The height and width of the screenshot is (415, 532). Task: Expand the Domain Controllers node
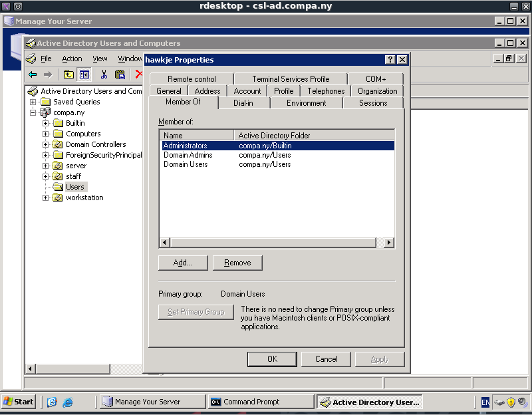click(45, 145)
